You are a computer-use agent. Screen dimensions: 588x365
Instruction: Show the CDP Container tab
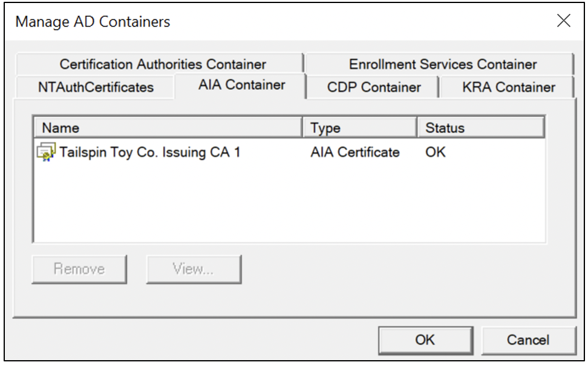coord(373,87)
